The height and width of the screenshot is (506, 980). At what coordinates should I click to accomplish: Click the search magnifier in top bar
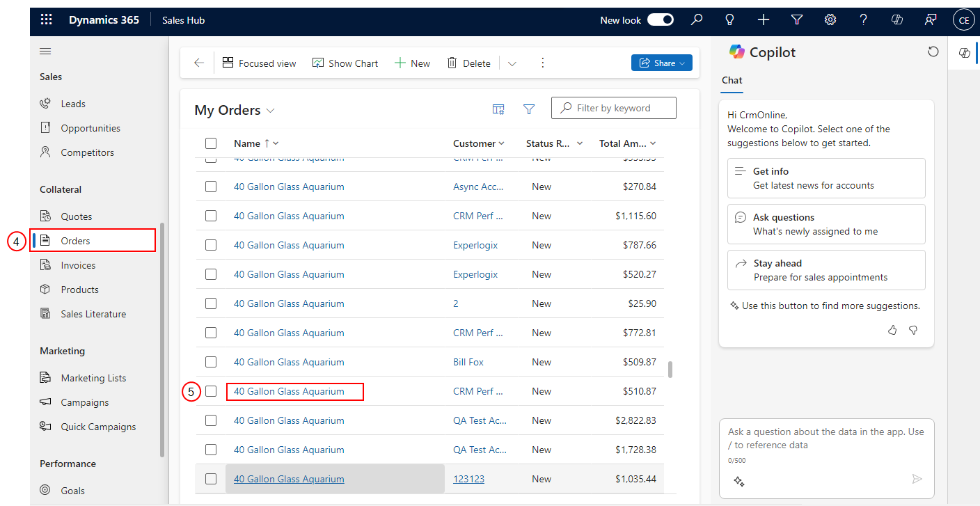697,20
